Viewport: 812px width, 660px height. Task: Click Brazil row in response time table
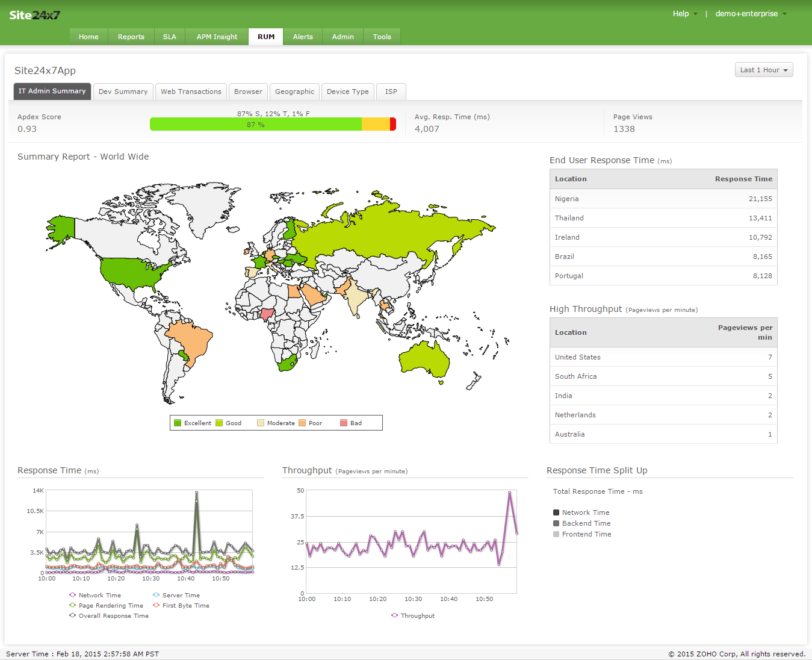(663, 257)
